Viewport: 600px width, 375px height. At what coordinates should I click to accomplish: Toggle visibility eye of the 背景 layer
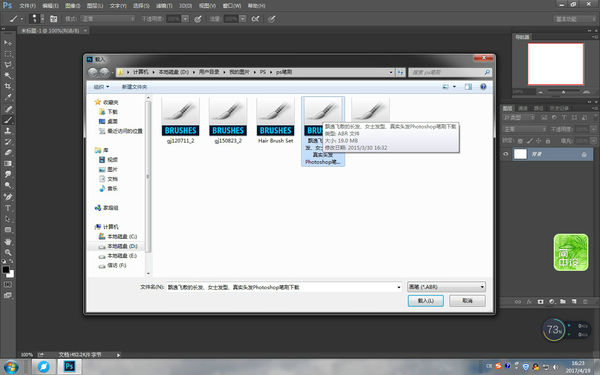pos(506,154)
